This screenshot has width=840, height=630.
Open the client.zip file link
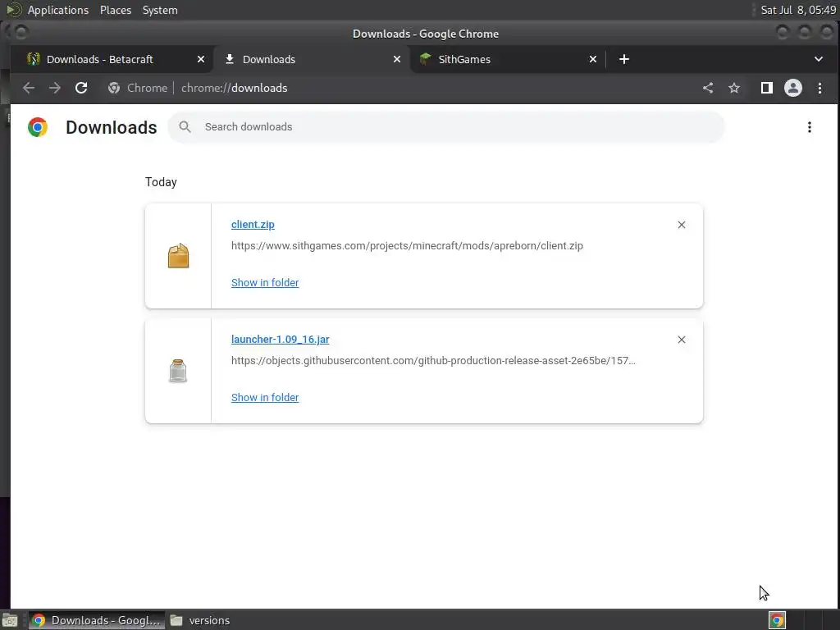pyautogui.click(x=253, y=225)
